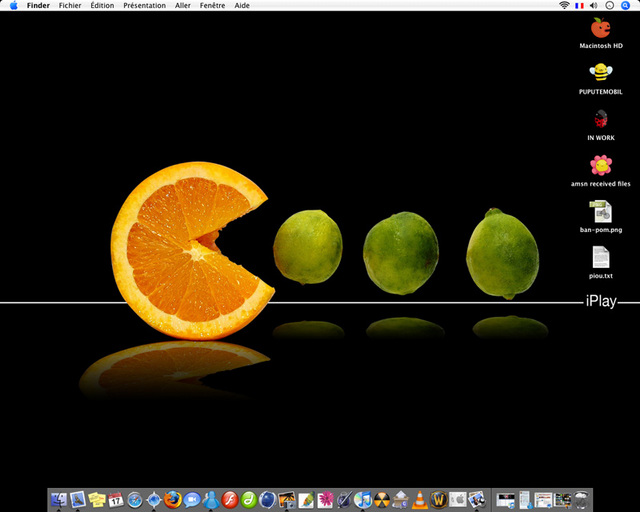The image size is (640, 512).
Task: Open the pencil drawing app in Dock
Action: click(344, 499)
